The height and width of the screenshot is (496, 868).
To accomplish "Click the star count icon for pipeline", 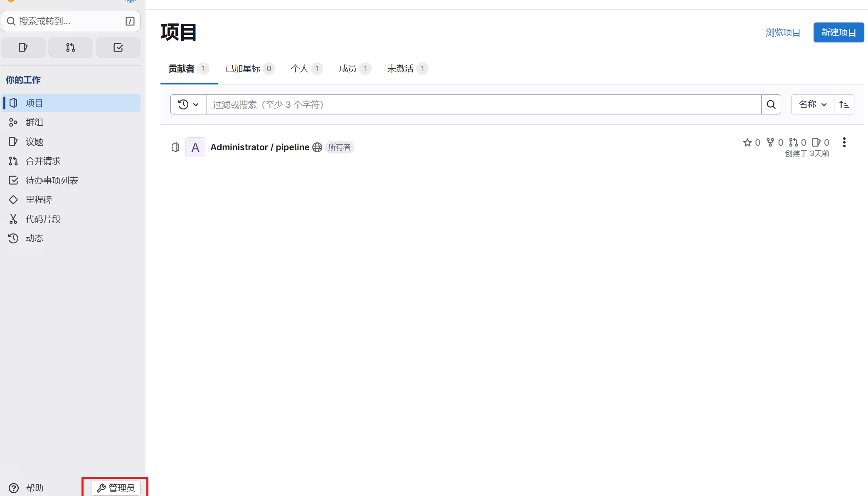I will pos(747,142).
